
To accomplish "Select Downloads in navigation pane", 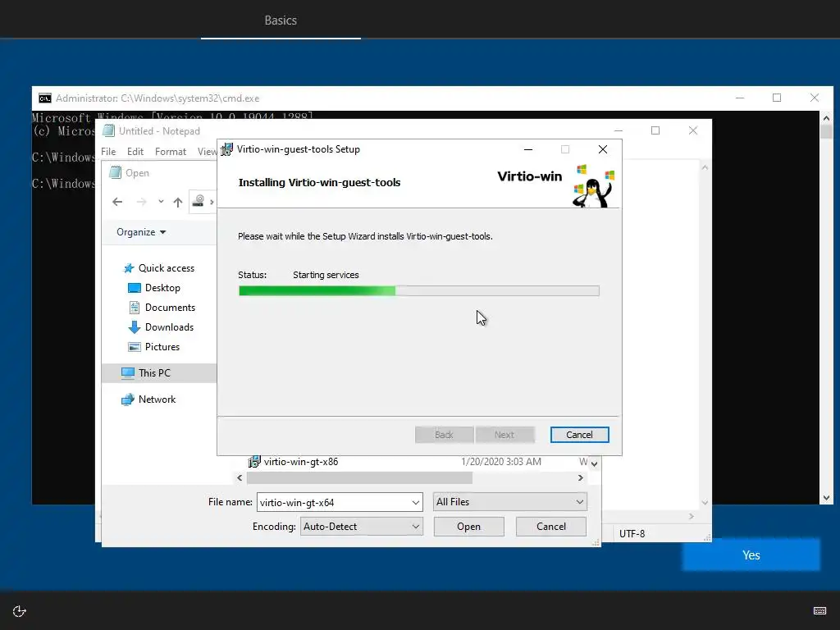I will tap(169, 327).
